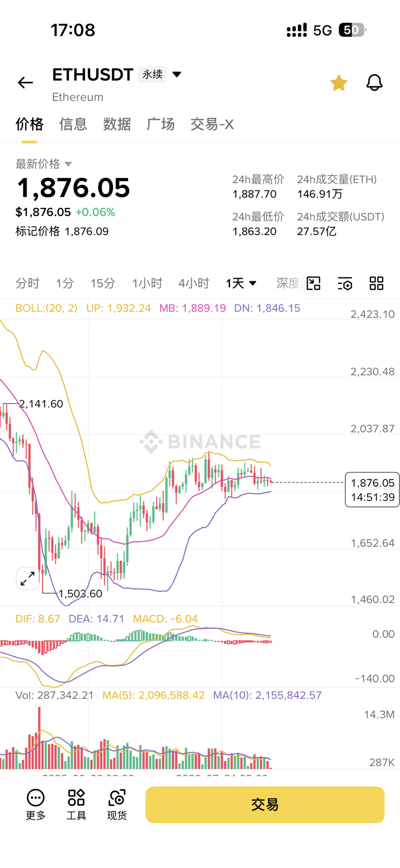Open chart indicator settings icon
Viewport: 400px width, 868px height.
(x=345, y=283)
